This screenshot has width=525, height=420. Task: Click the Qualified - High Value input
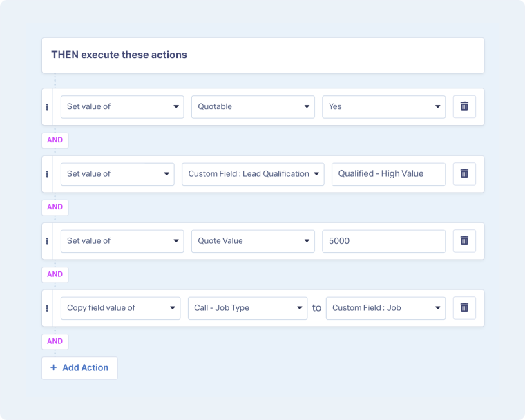[x=388, y=173]
